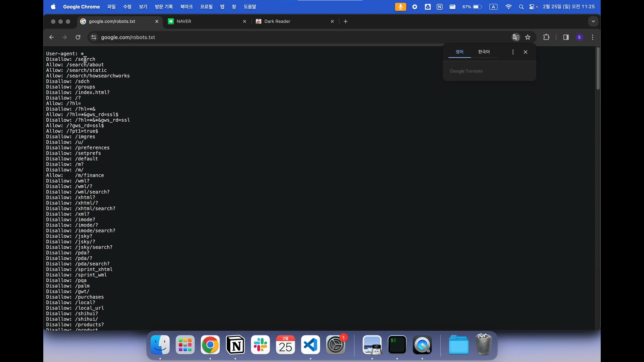Switch to the NAVER tab
The width and height of the screenshot is (644, 362).
point(205,21)
